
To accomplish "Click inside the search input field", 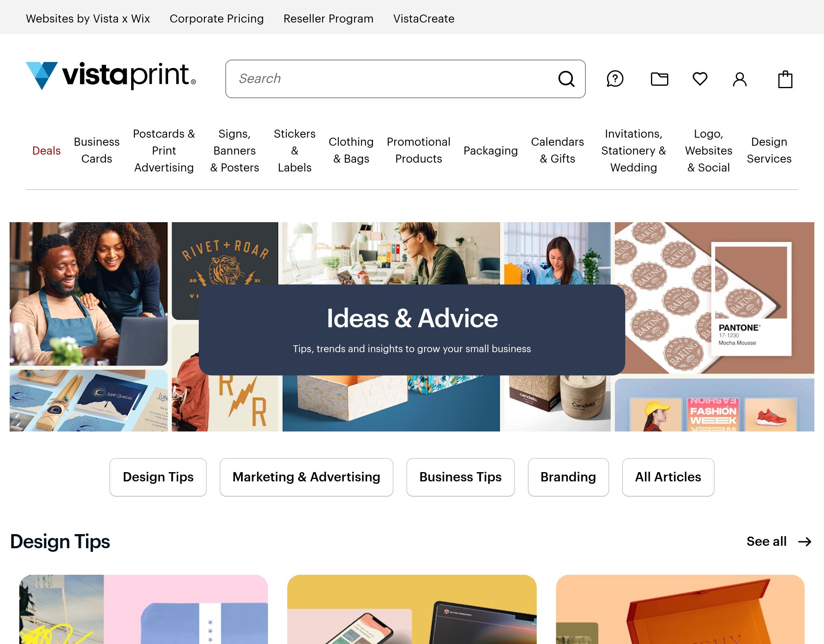I will click(382, 78).
